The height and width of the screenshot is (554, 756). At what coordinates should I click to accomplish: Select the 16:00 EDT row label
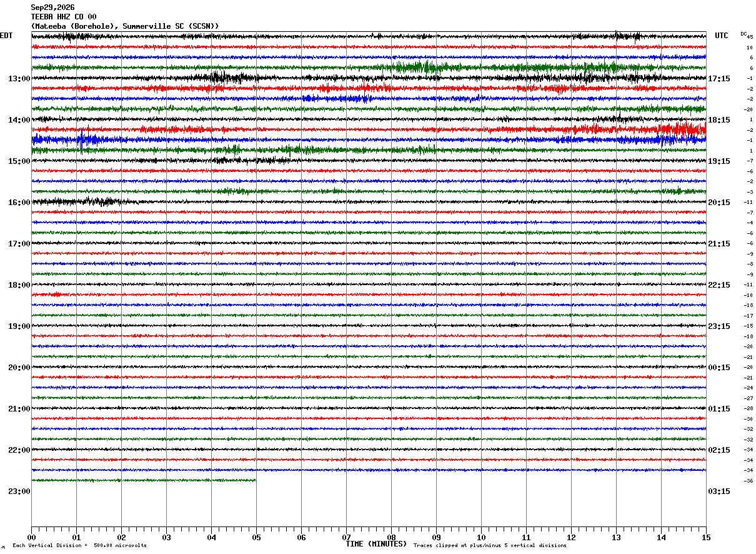(19, 203)
